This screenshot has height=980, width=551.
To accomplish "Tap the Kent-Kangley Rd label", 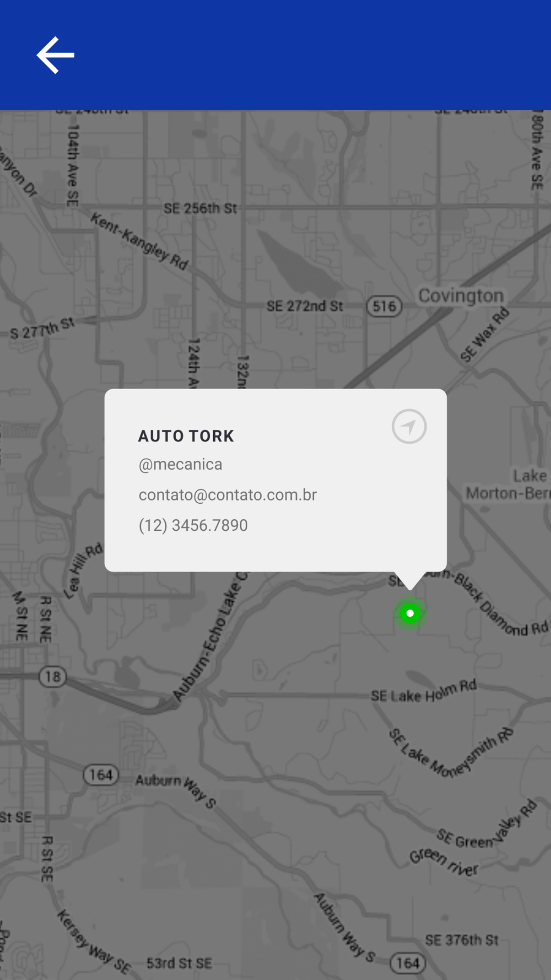I will click(139, 241).
